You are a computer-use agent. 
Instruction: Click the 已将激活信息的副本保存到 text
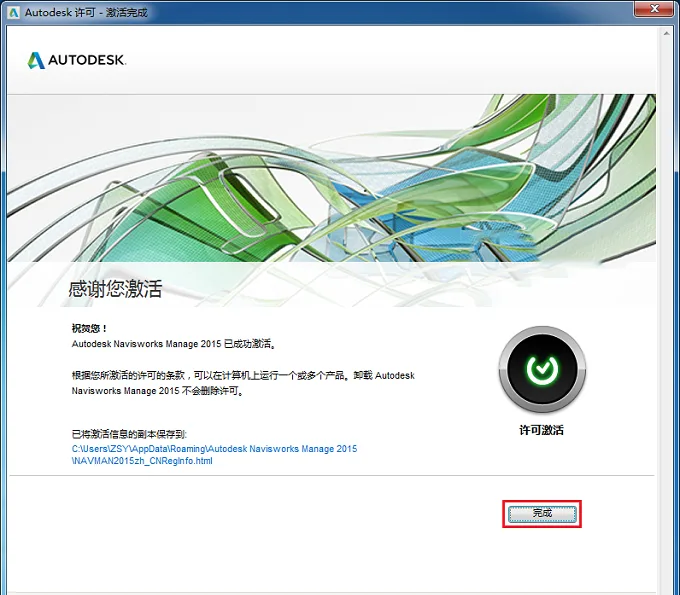click(x=129, y=434)
